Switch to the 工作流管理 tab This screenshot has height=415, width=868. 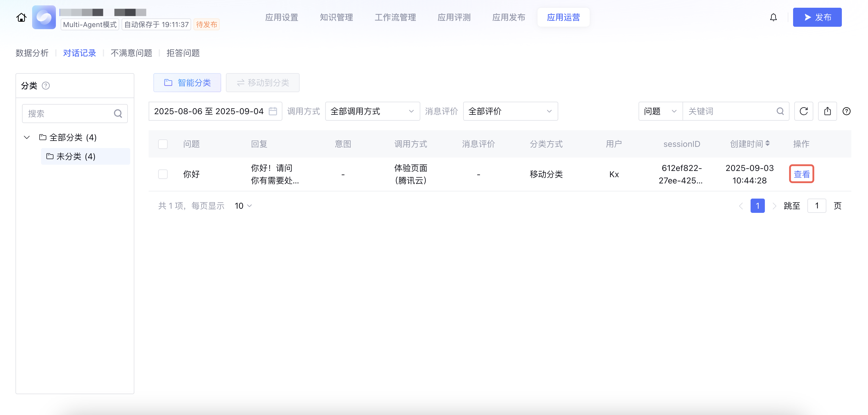pos(395,17)
